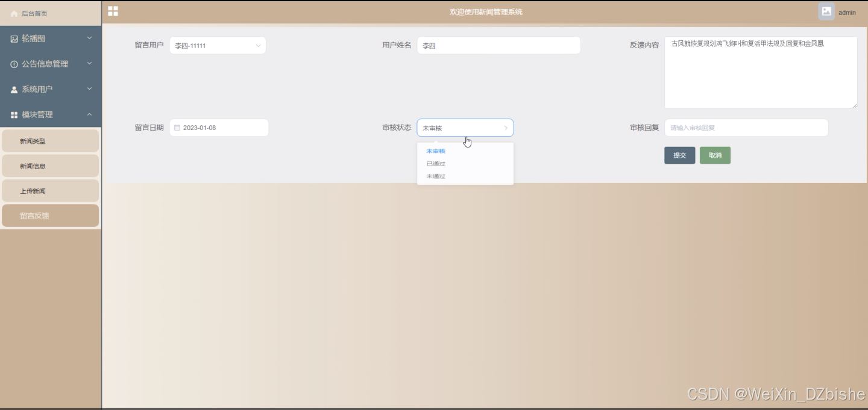This screenshot has width=868, height=410.
Task: Click the 留言日期 date field
Action: tap(219, 128)
